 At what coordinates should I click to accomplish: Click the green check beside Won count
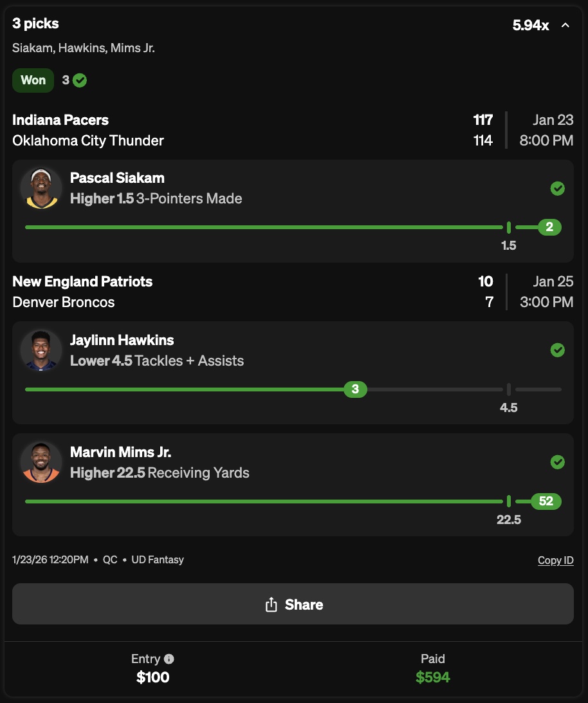(80, 80)
